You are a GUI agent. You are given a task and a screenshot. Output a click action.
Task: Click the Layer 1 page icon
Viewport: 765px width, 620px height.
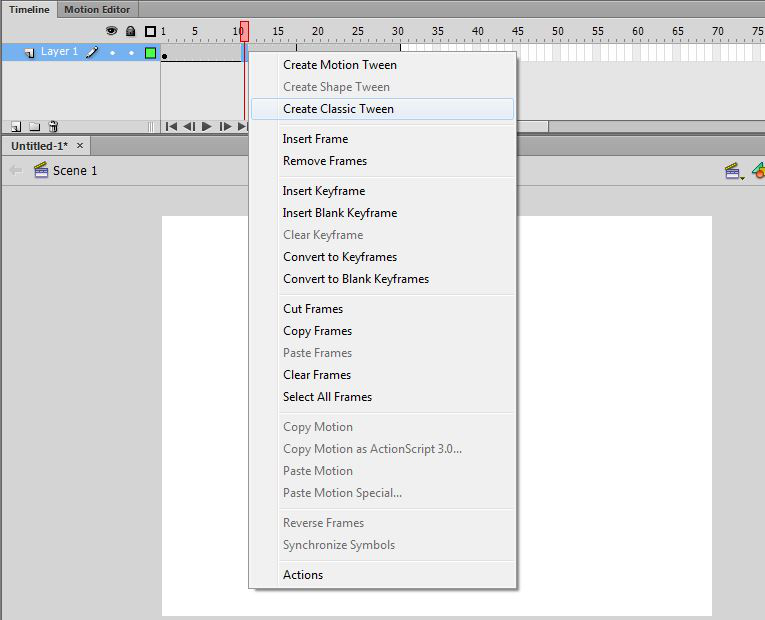pyautogui.click(x=29, y=52)
